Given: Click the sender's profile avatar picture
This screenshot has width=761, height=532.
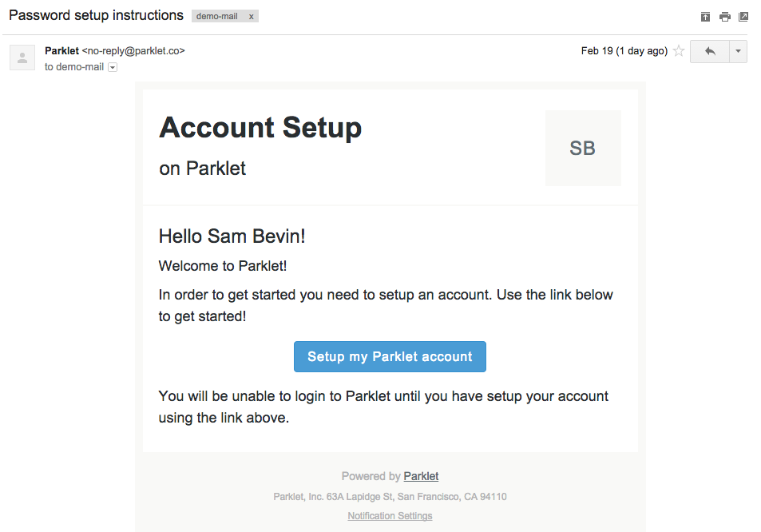Looking at the screenshot, I should [x=22, y=58].
